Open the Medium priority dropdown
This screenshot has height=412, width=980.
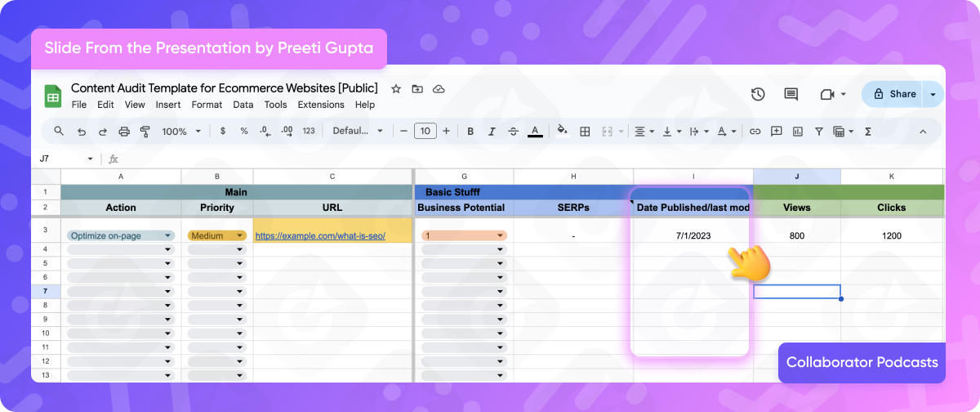(216, 235)
